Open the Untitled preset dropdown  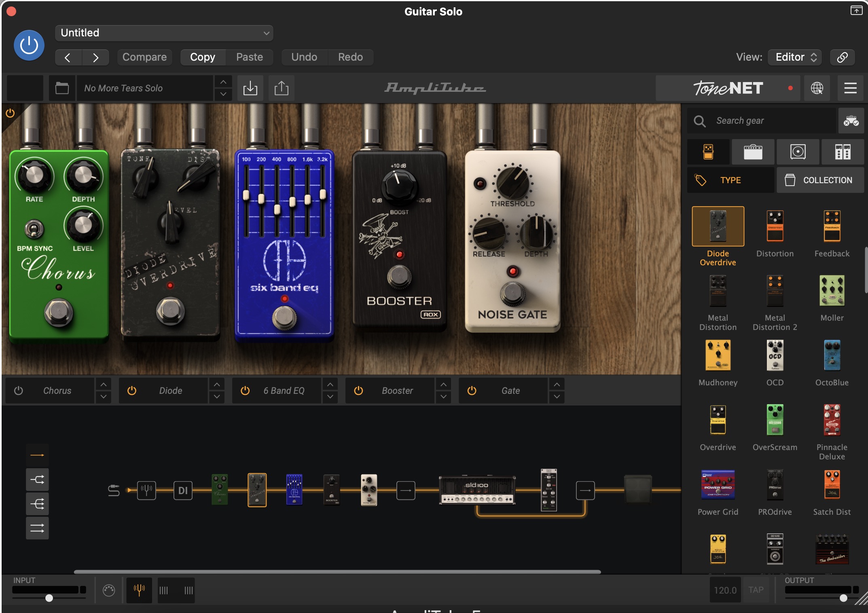(x=164, y=33)
